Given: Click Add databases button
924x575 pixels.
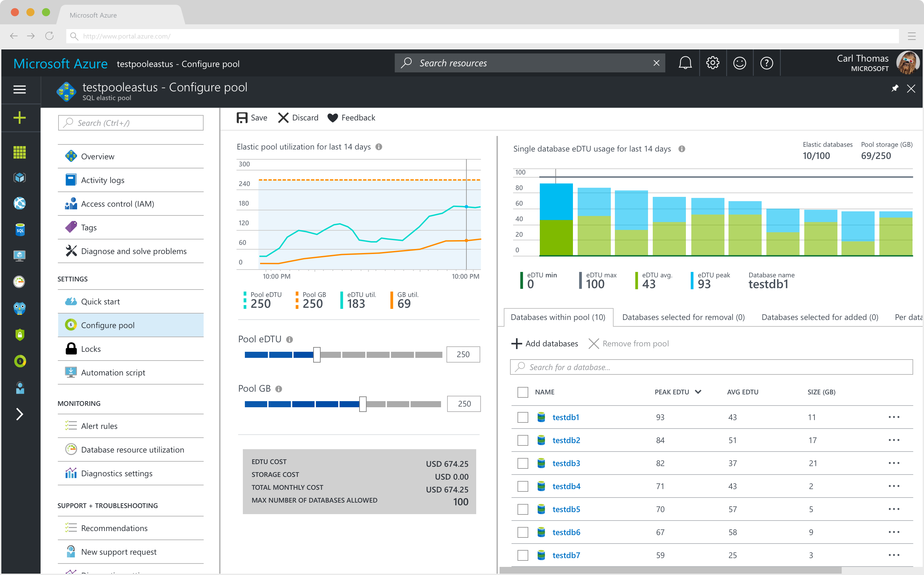Looking at the screenshot, I should click(x=545, y=343).
